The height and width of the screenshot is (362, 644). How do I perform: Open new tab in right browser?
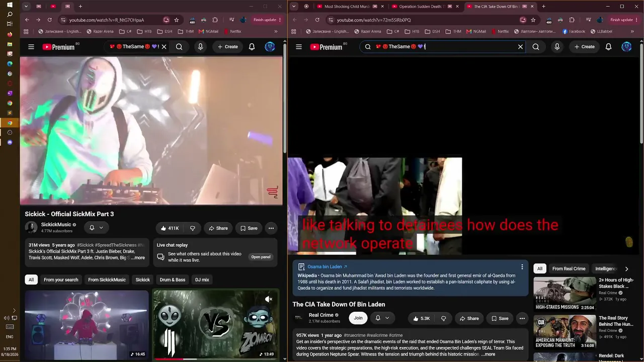point(543,7)
